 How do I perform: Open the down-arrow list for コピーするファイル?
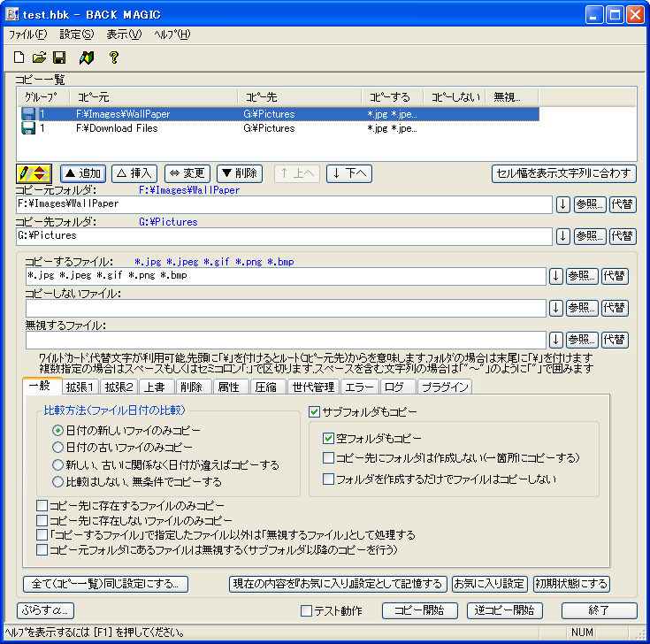pos(555,276)
